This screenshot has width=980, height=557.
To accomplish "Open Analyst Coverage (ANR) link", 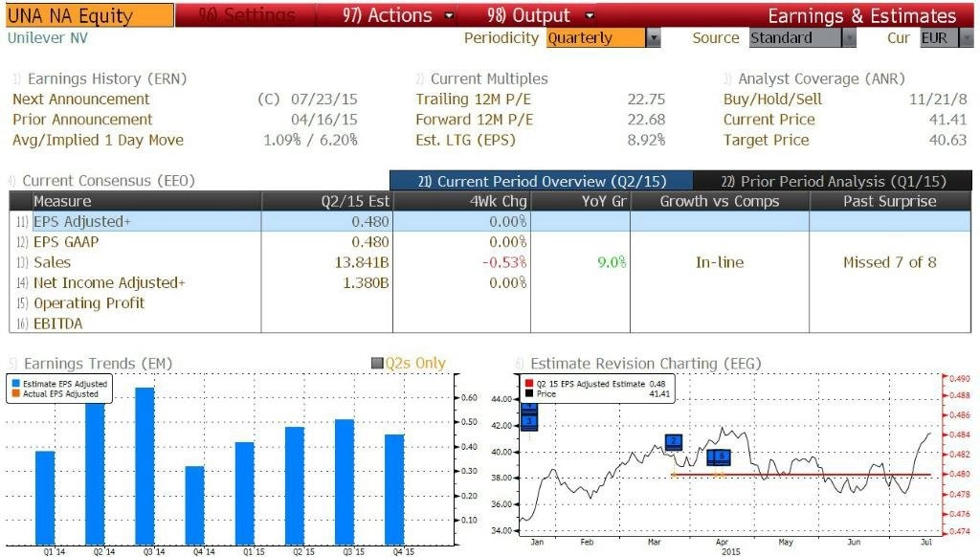I will [821, 78].
